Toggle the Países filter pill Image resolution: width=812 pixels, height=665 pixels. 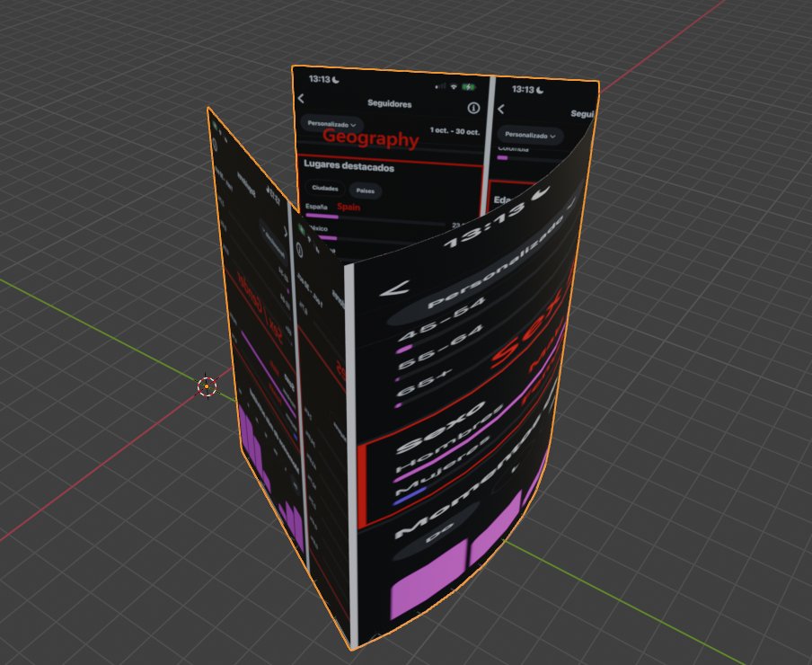pos(366,191)
